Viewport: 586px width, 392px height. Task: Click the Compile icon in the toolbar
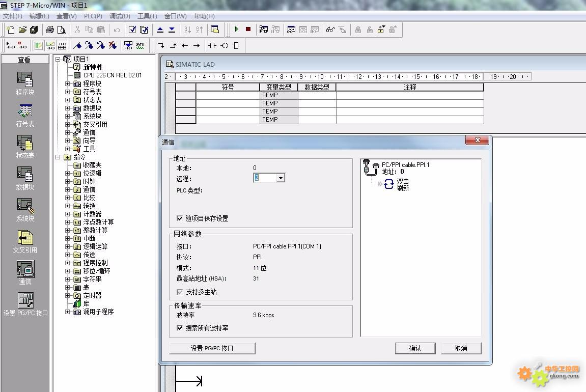132,30
